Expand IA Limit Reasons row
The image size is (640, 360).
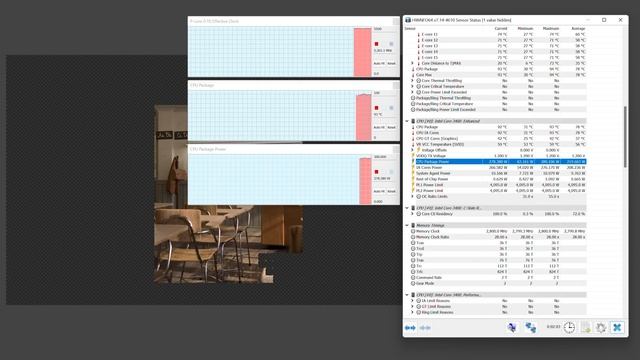pos(412,301)
